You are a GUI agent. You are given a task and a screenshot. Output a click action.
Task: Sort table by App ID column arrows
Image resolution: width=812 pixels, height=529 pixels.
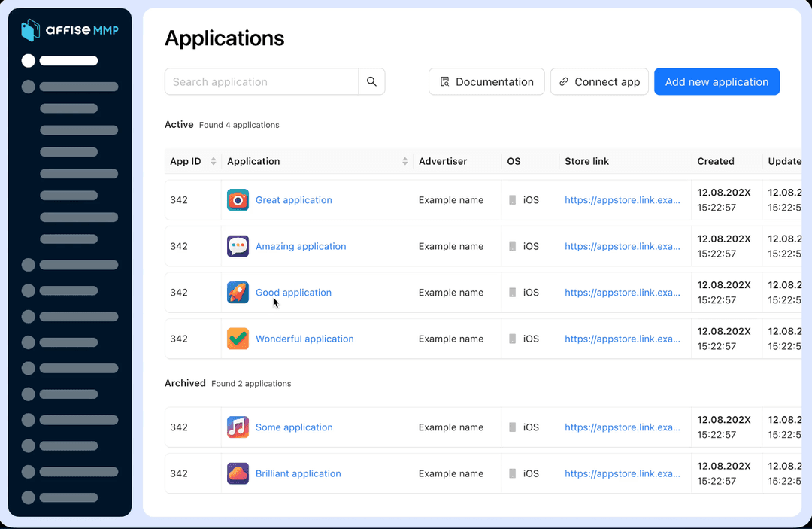click(x=214, y=161)
